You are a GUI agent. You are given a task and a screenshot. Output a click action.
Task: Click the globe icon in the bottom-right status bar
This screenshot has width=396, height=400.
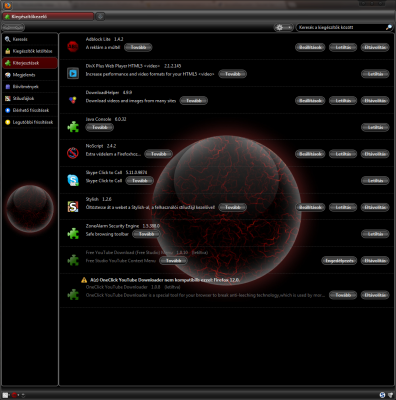click(382, 395)
